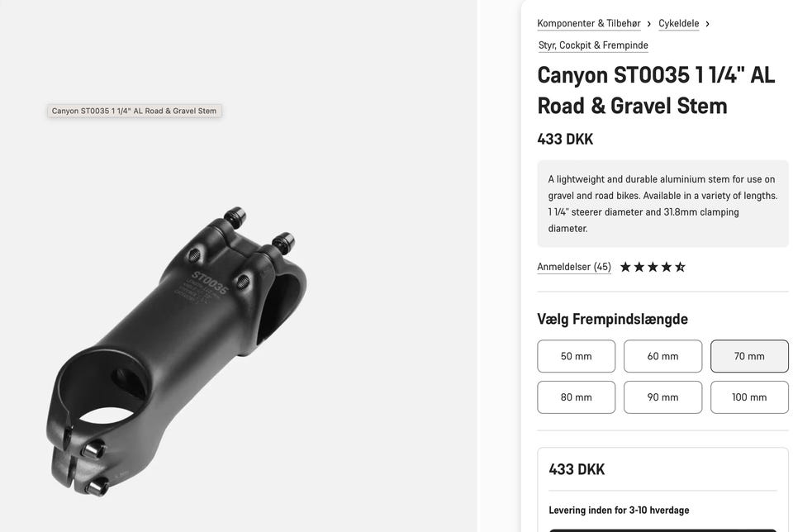Image resolution: width=793 pixels, height=532 pixels.
Task: Click the product title heading
Action: pyautogui.click(x=656, y=91)
